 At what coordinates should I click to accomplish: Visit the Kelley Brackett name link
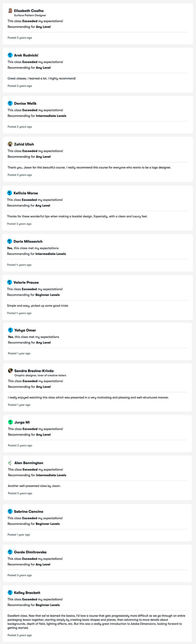pyautogui.click(x=27, y=592)
